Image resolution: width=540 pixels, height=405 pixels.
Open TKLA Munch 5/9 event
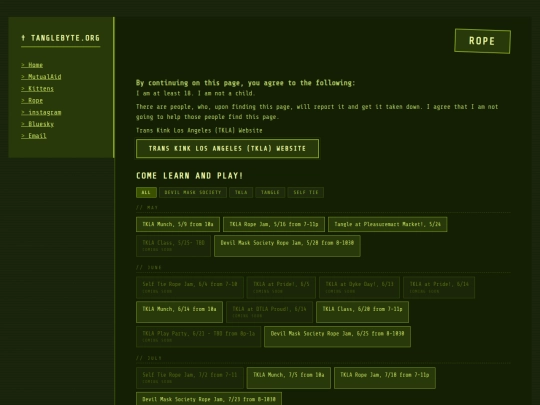pyautogui.click(x=178, y=224)
